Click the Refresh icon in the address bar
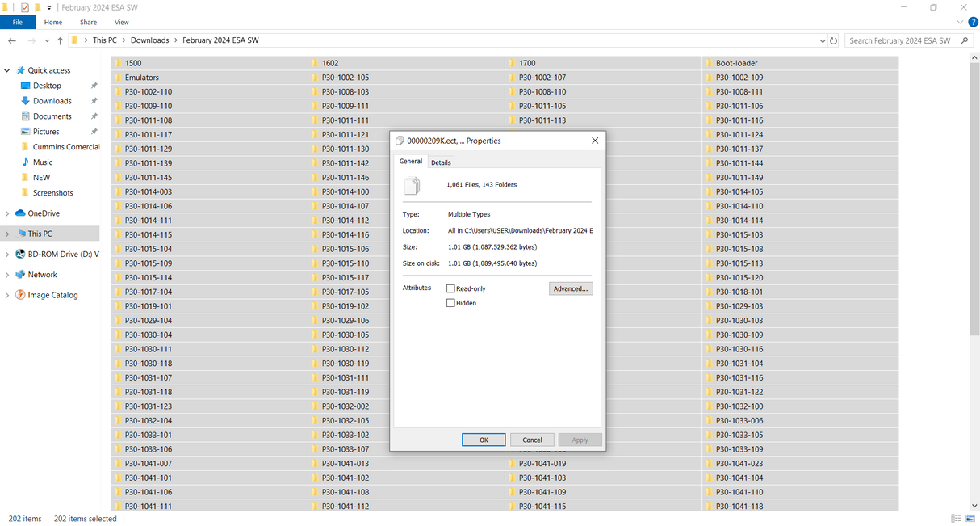This screenshot has height=526, width=980. [x=833, y=40]
